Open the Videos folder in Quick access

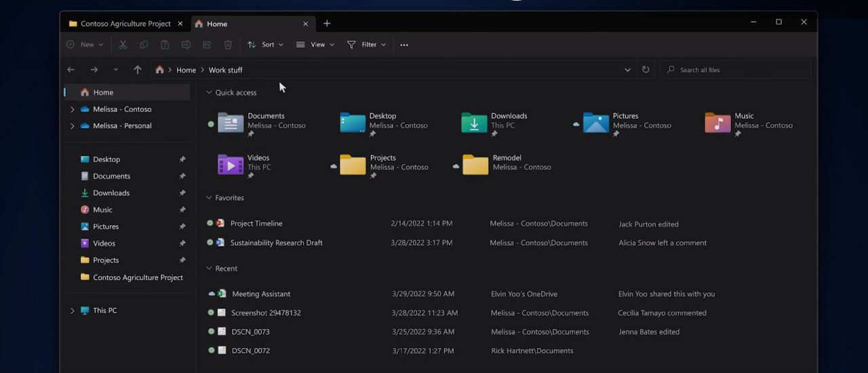pyautogui.click(x=244, y=165)
